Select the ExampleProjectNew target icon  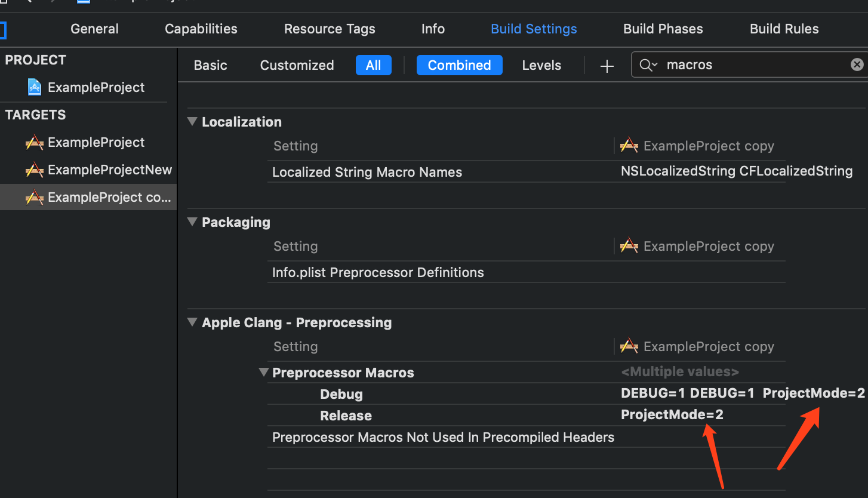tap(35, 170)
